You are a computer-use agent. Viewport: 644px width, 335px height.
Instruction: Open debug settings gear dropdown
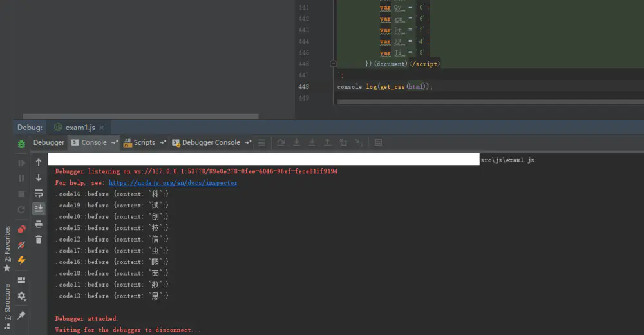coord(22,296)
